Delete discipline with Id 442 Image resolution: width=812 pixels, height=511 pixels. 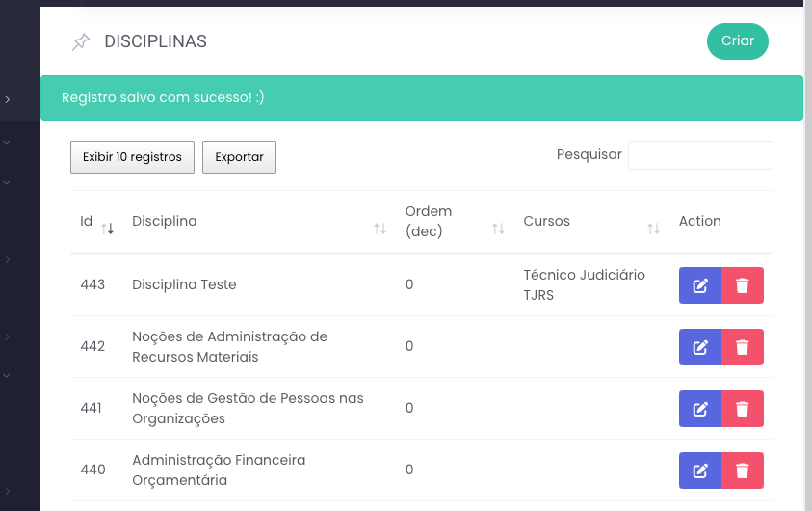coord(743,347)
